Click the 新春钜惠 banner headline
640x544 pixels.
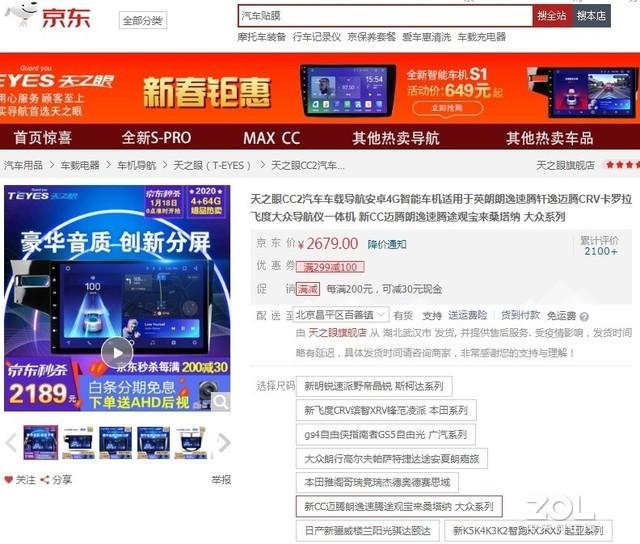[207, 92]
